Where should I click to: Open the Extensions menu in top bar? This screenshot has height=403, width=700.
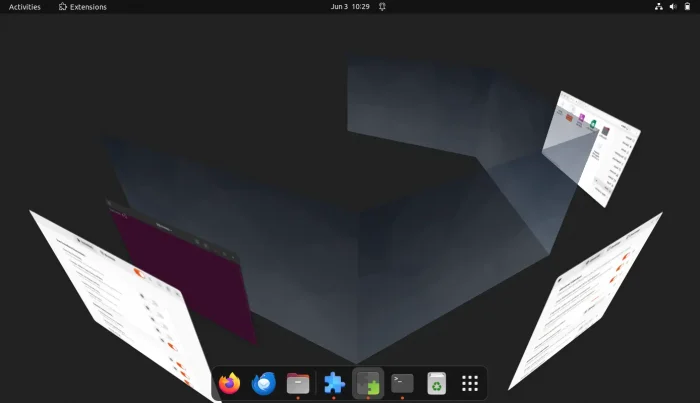(82, 7)
